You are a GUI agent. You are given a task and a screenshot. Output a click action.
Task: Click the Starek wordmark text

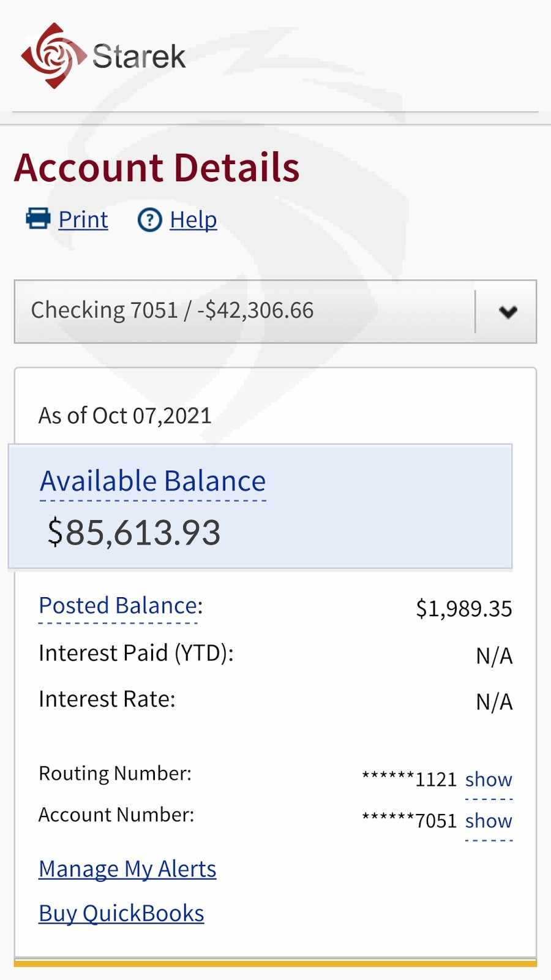click(139, 57)
